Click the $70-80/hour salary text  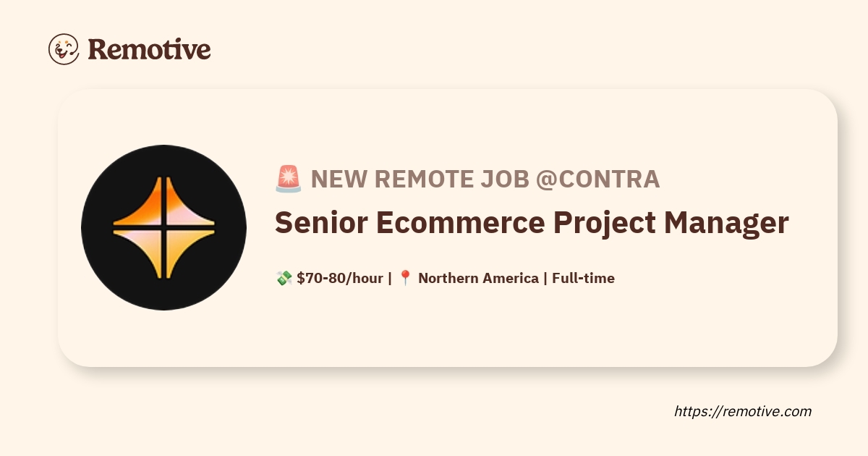point(339,278)
